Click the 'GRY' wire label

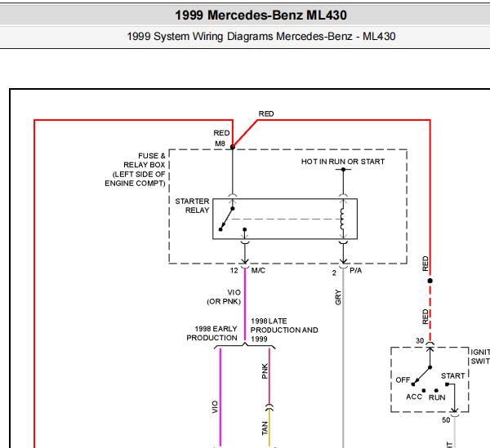pyautogui.click(x=338, y=297)
